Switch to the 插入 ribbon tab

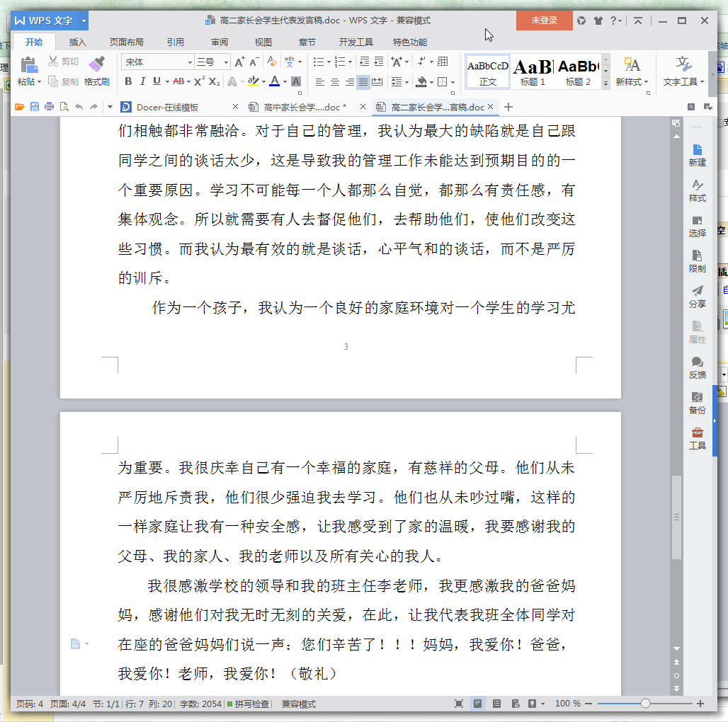tap(77, 42)
